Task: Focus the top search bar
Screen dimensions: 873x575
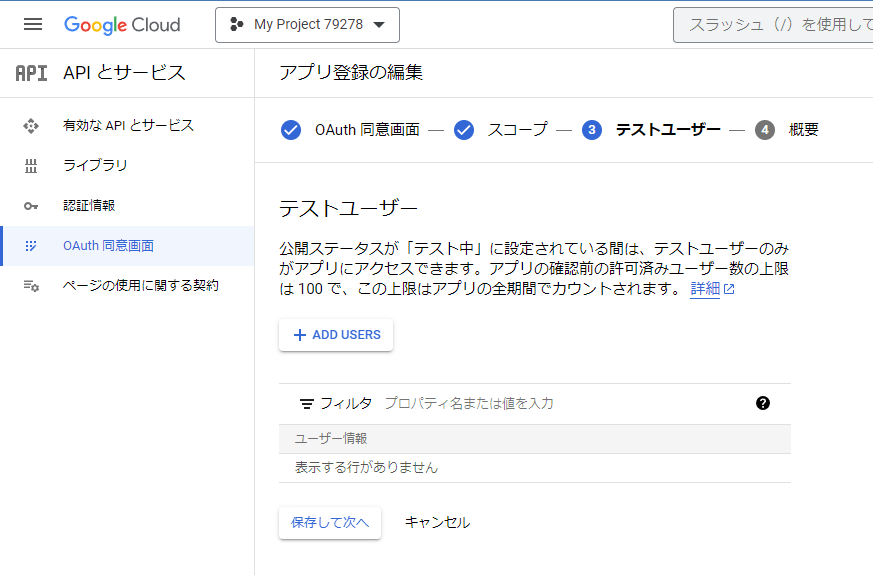Action: point(773,25)
